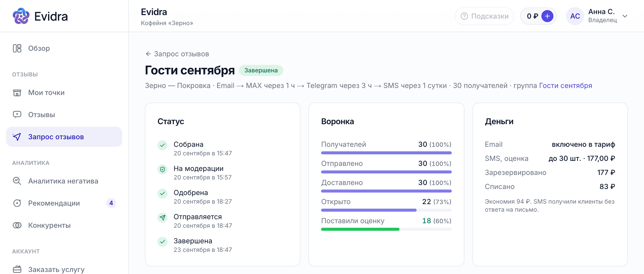This screenshot has width=644, height=274.
Task: Click the 'Отправляется' status label
Action: 198,217
